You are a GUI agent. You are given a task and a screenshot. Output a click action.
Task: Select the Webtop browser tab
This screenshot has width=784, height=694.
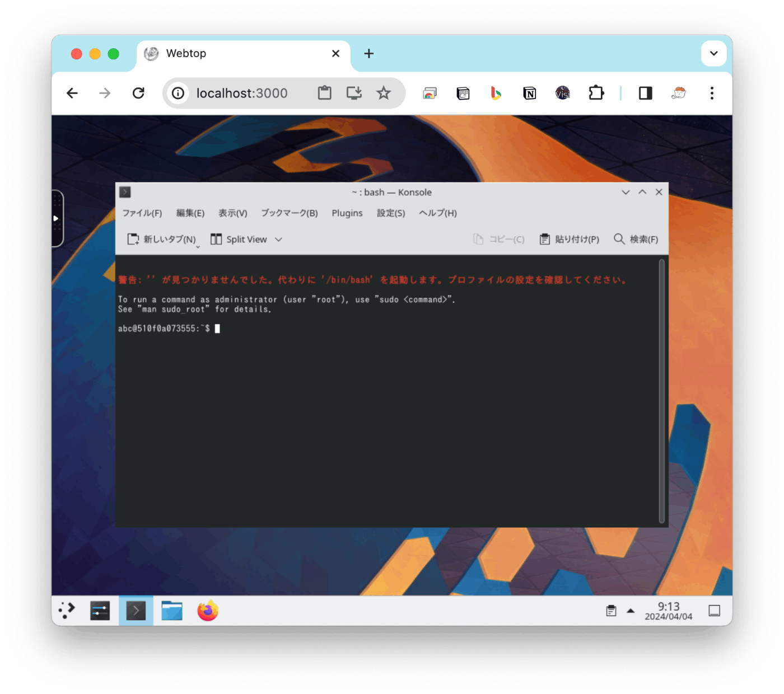(x=244, y=54)
